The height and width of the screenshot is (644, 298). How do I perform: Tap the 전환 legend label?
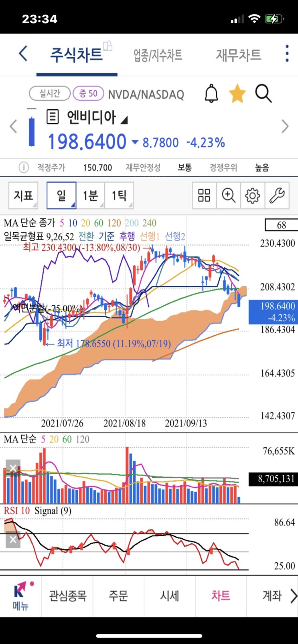click(86, 236)
